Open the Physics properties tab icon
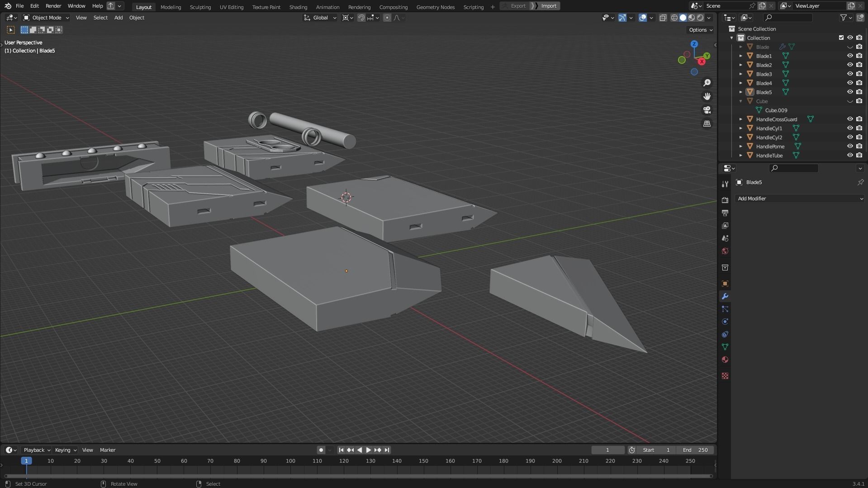Screen dimensions: 868x488 point(725,322)
